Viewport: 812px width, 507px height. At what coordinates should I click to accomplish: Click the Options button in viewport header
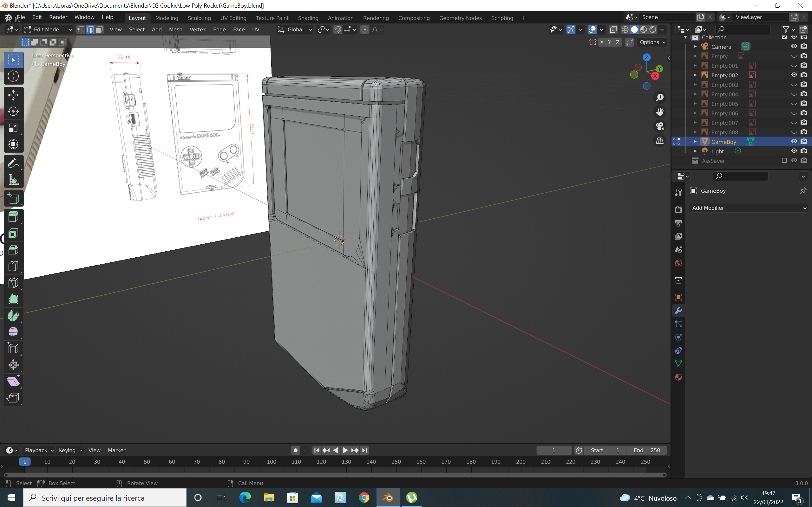click(x=652, y=42)
